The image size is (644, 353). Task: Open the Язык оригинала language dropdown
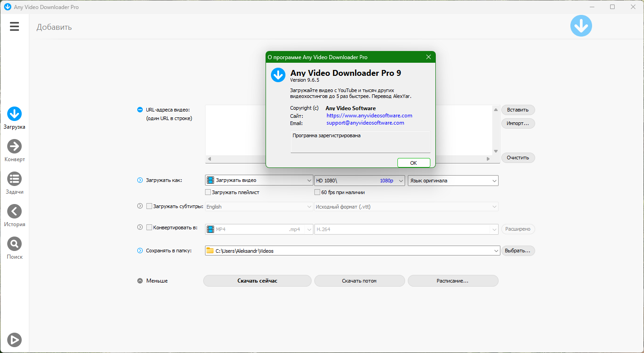453,181
